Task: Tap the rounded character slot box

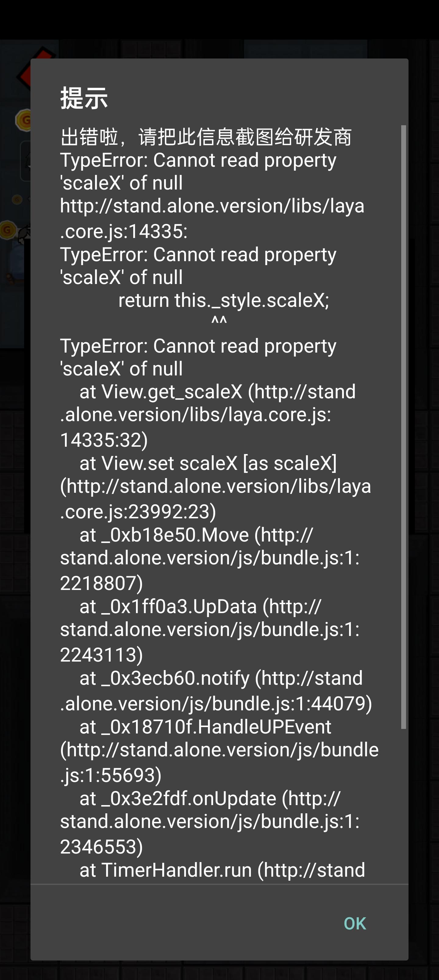Action: click(x=25, y=162)
